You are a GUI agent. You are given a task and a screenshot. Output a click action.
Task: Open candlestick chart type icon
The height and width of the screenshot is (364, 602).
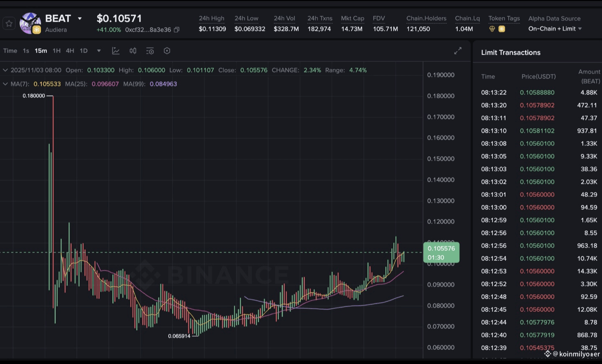coord(133,51)
